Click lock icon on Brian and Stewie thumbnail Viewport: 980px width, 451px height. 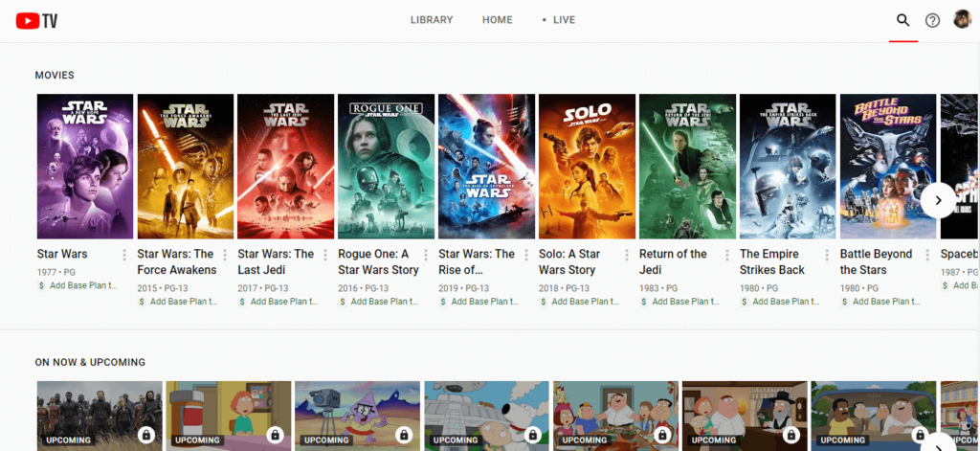point(533,434)
